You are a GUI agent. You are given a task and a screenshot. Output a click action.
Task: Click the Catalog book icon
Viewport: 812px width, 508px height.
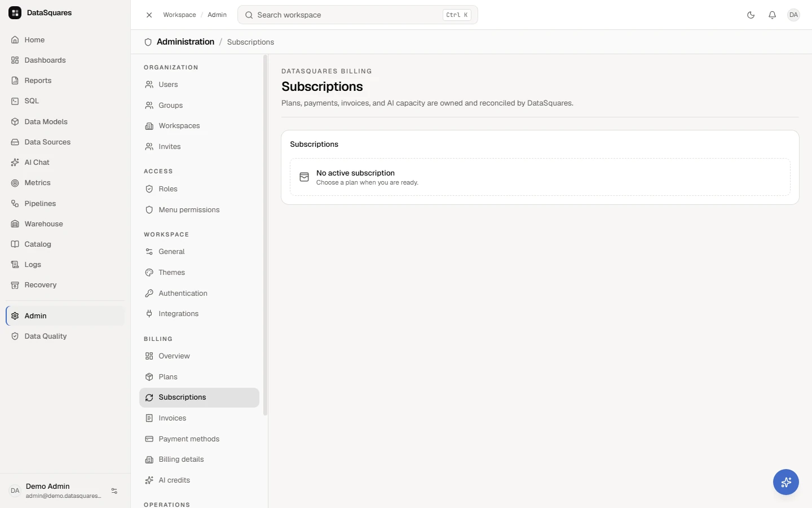coord(15,244)
